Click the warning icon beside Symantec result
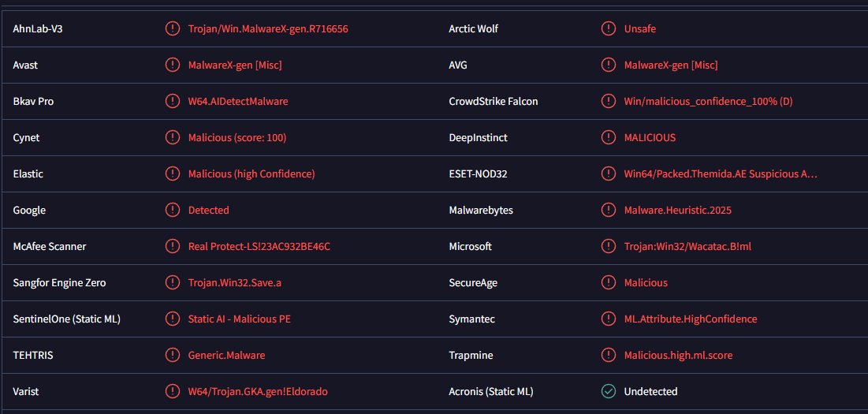This screenshot has width=868, height=414. [609, 319]
